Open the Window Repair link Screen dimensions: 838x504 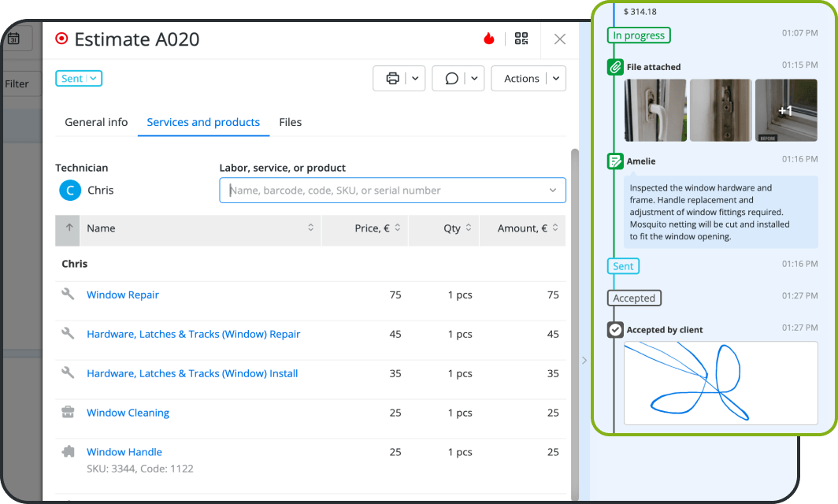123,295
